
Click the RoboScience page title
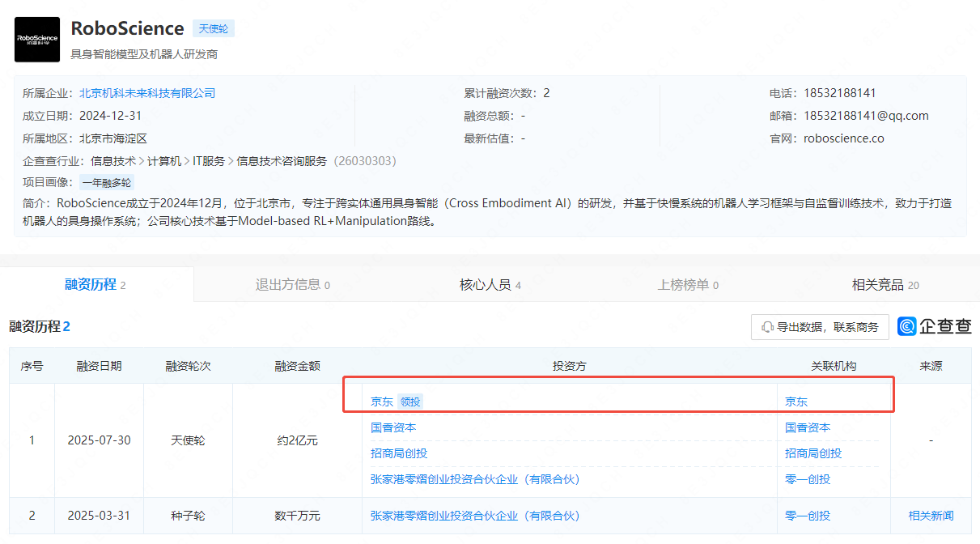(x=128, y=28)
